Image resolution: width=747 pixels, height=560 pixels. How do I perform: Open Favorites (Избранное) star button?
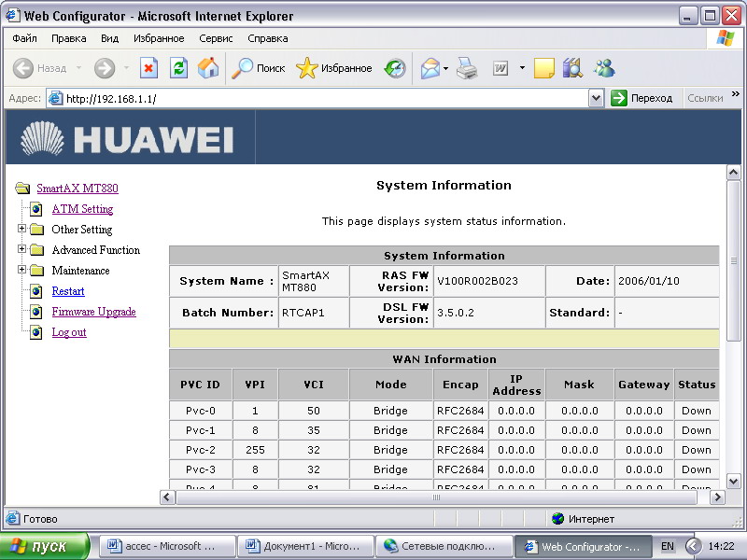[333, 68]
